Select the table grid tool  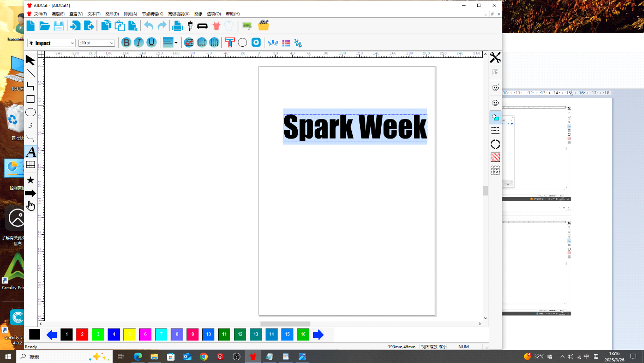point(30,164)
